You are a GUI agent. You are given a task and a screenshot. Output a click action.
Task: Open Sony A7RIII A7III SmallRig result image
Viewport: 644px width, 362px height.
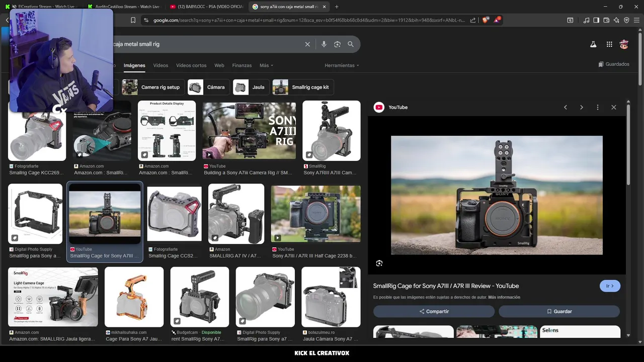click(x=331, y=131)
